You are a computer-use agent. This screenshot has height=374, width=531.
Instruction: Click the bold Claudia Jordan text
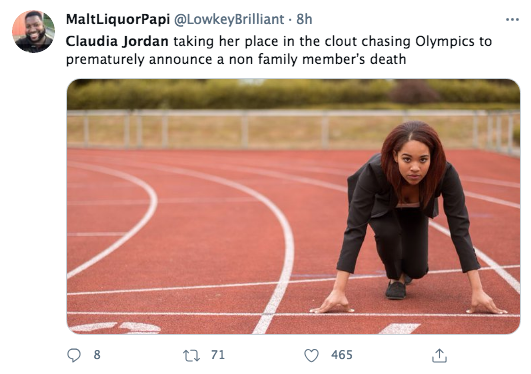117,42
